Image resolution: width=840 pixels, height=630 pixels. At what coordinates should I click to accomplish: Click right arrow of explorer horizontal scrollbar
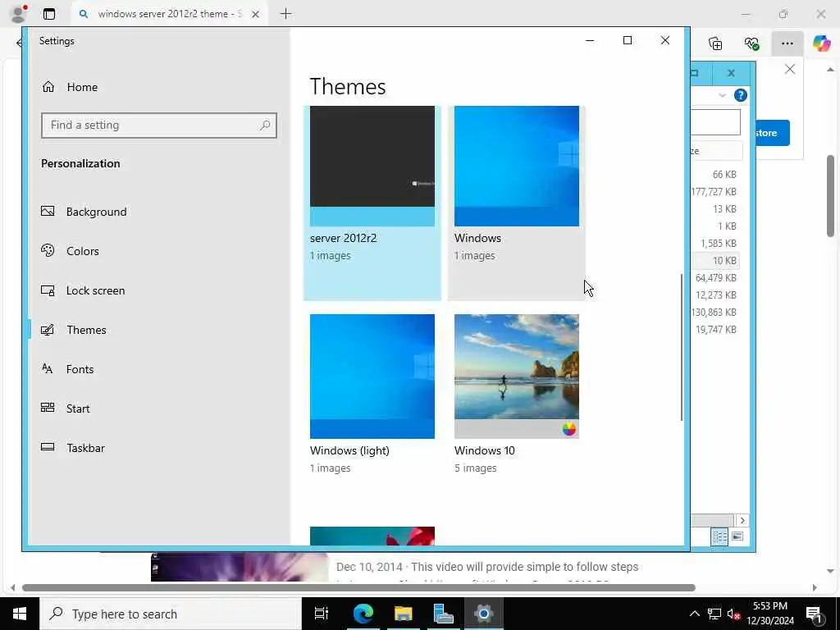(x=742, y=520)
